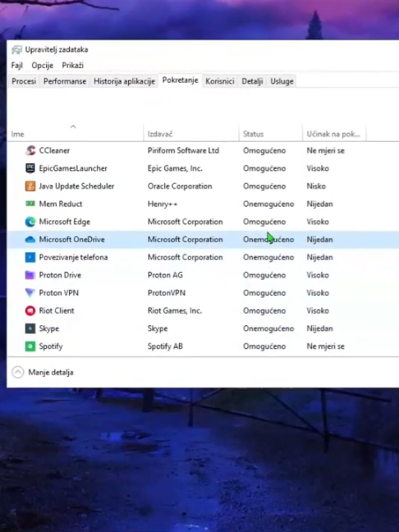This screenshot has height=532, width=399.
Task: Open the Fajl menu
Action: click(x=17, y=65)
